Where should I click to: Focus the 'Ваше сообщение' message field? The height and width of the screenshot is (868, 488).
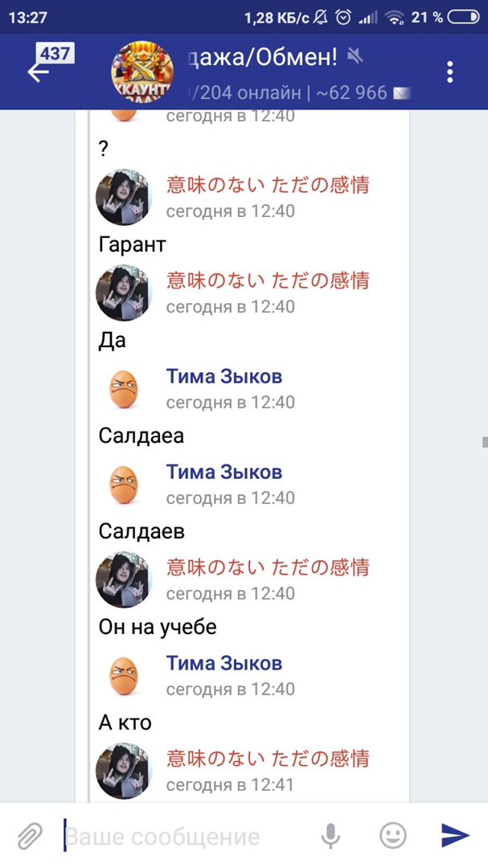click(x=185, y=837)
